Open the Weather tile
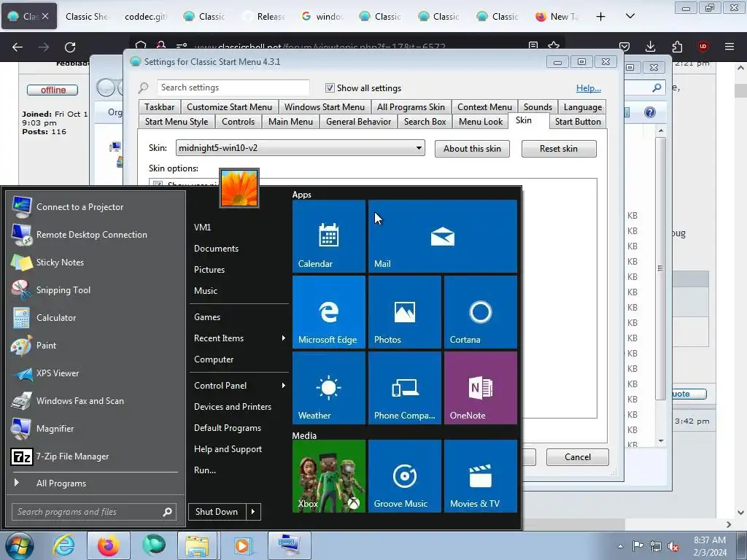The image size is (747, 560). coord(329,388)
